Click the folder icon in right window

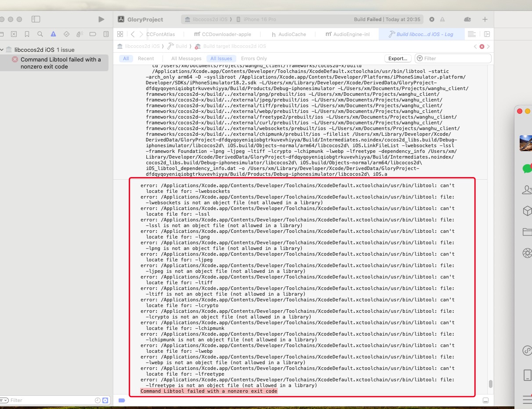click(x=527, y=232)
